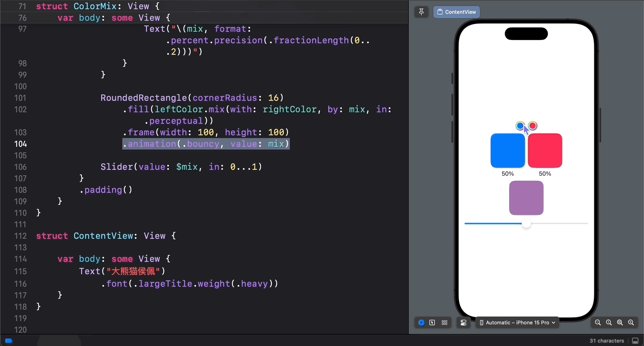Image resolution: width=644 pixels, height=346 pixels.
Task: Open the blue color picker well
Action: [x=520, y=126]
